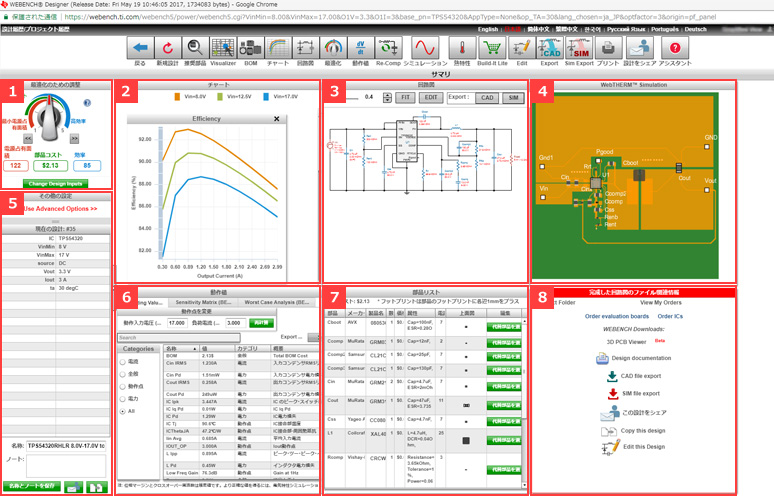Click Vin=8.0V orange legend swatch
The width and height of the screenshot is (774, 496).
[177, 97]
